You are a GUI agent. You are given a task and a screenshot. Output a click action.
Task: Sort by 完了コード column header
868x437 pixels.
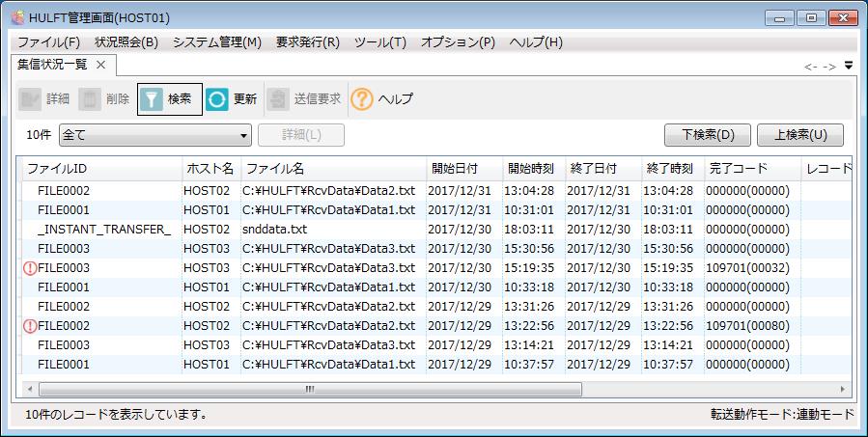click(x=752, y=169)
